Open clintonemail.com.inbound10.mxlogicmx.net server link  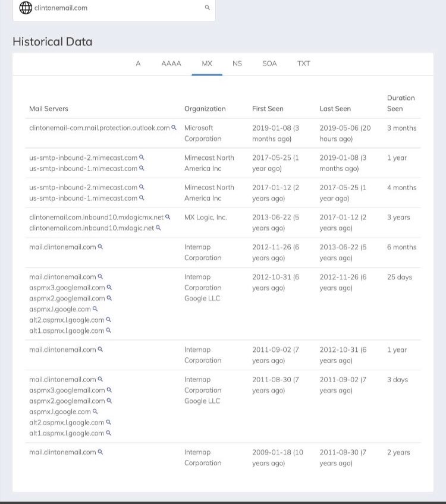point(96,218)
